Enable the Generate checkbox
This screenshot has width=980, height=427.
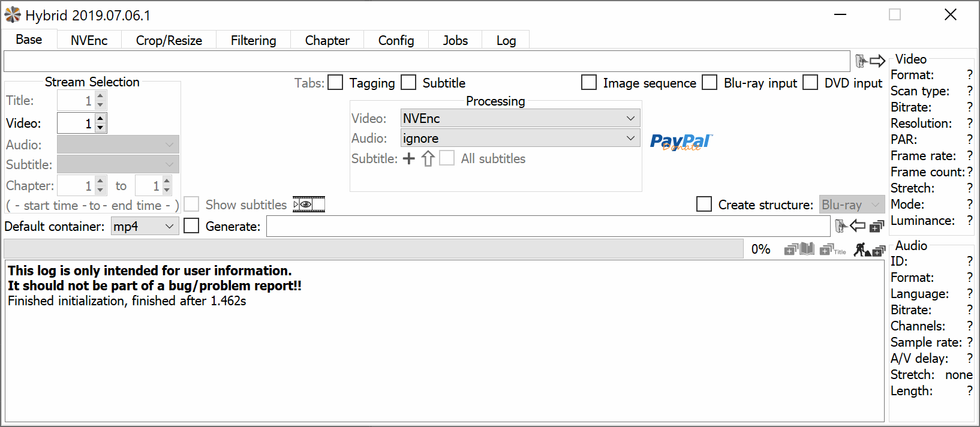pyautogui.click(x=191, y=226)
